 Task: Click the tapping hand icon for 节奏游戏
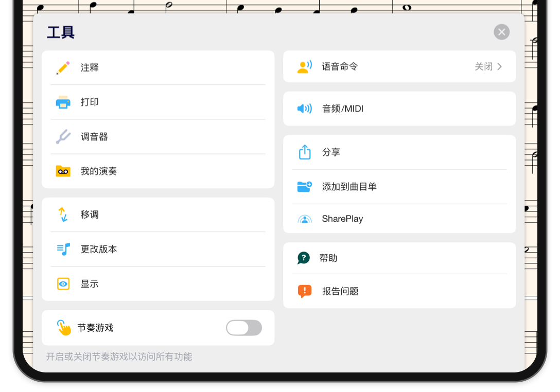click(x=64, y=328)
